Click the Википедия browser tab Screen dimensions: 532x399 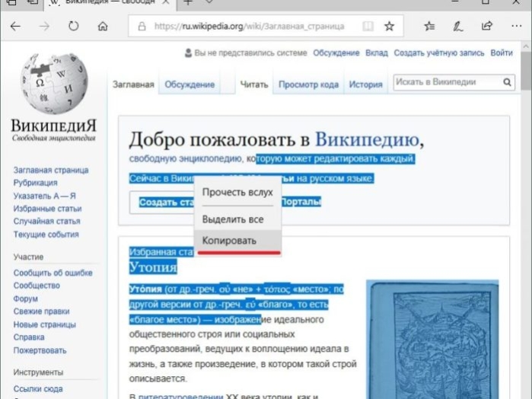point(110,2)
